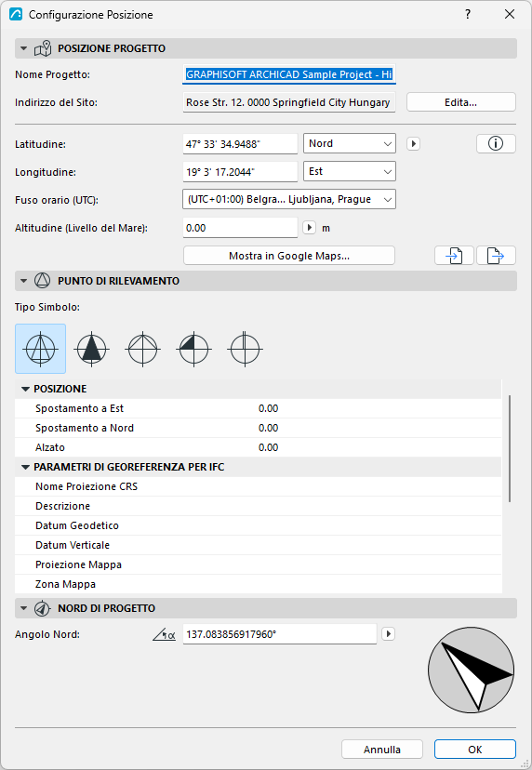Click the info icon button near Latitudine
The width and height of the screenshot is (532, 770).
[496, 143]
